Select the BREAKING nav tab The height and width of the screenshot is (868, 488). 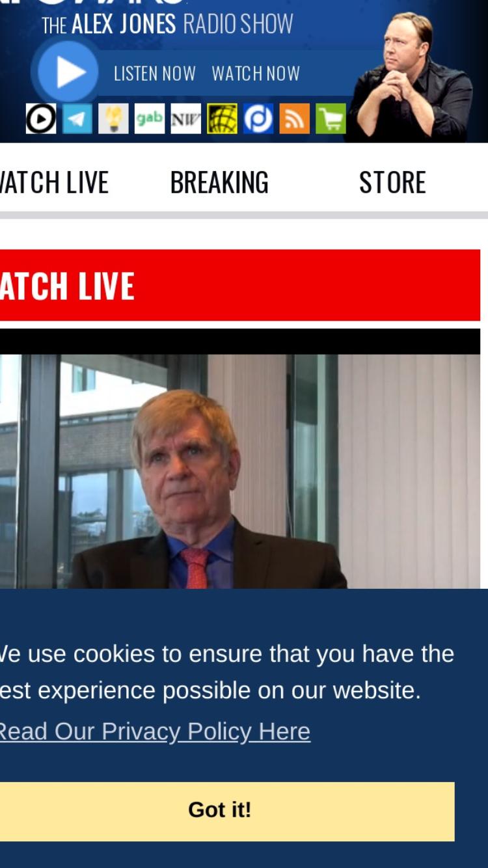tap(219, 182)
